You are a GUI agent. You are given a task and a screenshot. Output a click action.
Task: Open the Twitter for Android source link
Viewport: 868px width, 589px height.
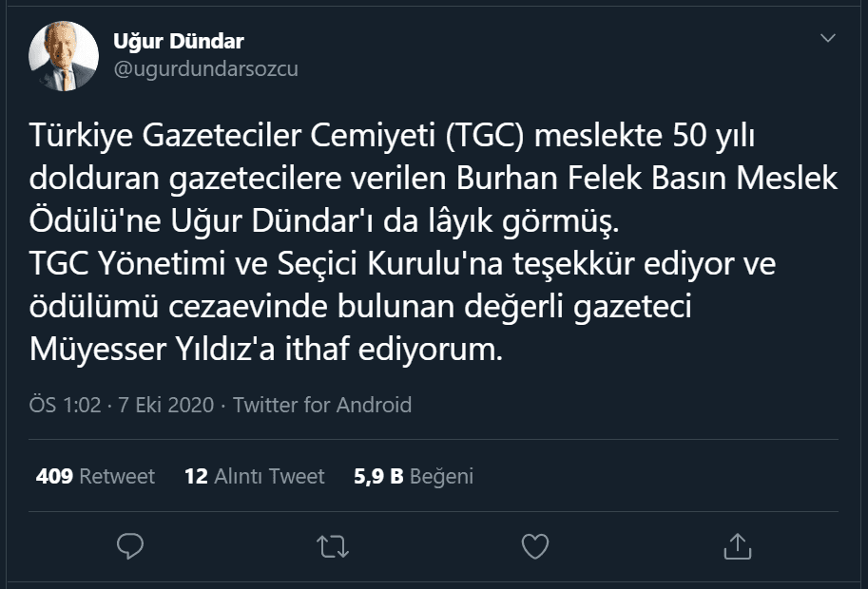coord(322,405)
